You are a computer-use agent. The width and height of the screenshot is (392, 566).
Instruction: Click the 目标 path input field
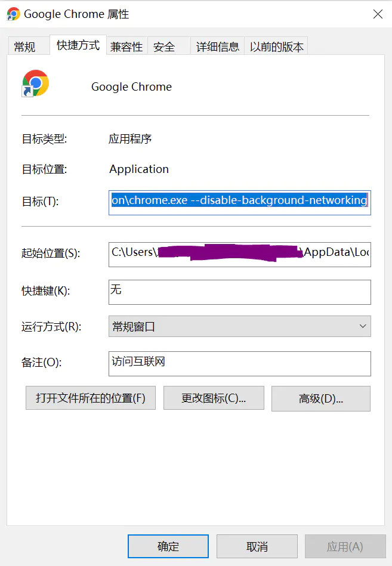click(239, 201)
